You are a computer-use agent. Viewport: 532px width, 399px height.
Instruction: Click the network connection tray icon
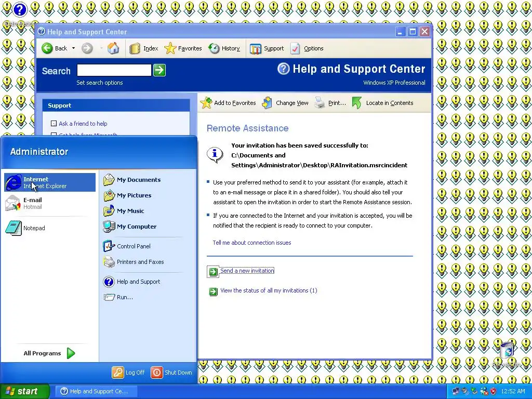456,392
